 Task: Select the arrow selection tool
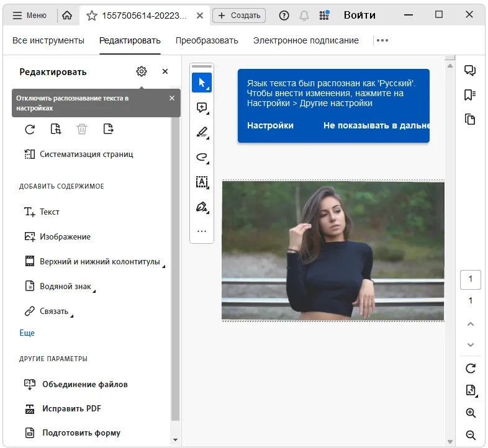tap(202, 83)
